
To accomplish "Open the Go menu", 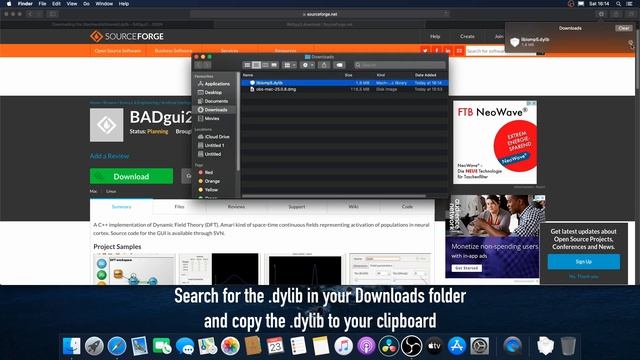I will (x=86, y=4).
